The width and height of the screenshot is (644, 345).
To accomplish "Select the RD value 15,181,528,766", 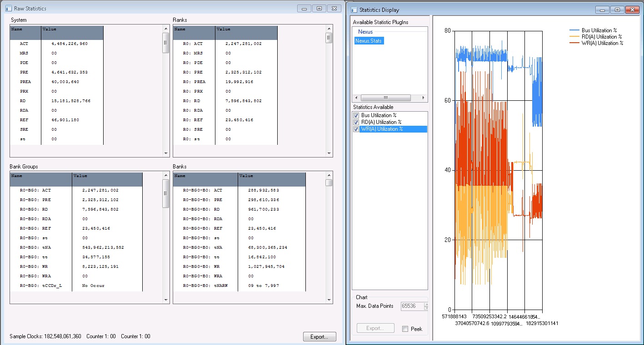I will 71,101.
